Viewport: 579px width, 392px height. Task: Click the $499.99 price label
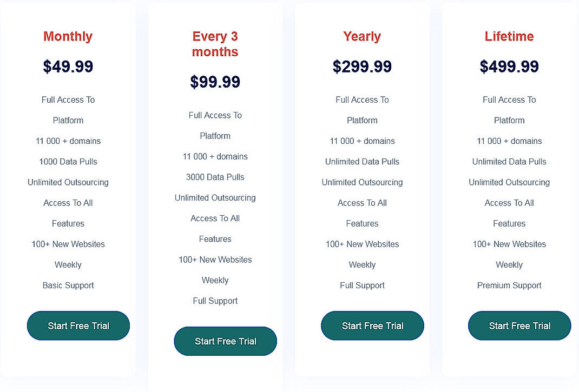pos(509,67)
